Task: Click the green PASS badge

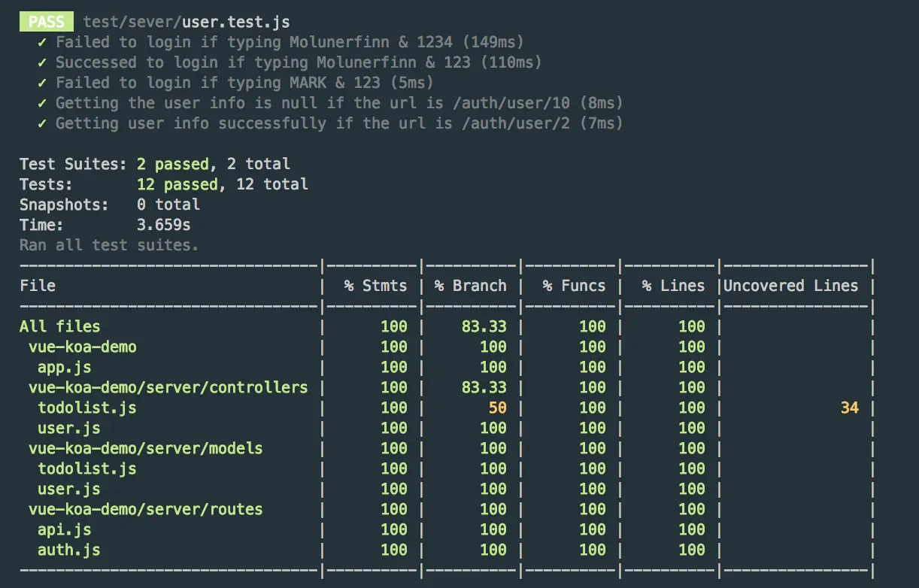Action: point(47,22)
